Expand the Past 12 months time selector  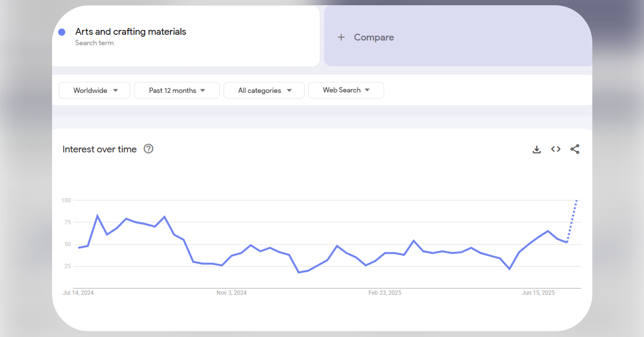(x=176, y=90)
